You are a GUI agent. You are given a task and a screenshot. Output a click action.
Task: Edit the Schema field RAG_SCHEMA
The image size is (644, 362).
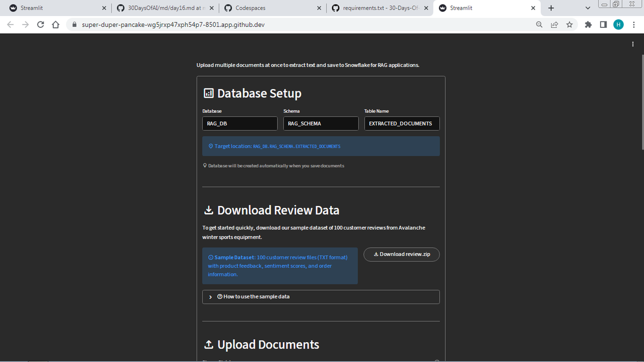[x=321, y=123]
